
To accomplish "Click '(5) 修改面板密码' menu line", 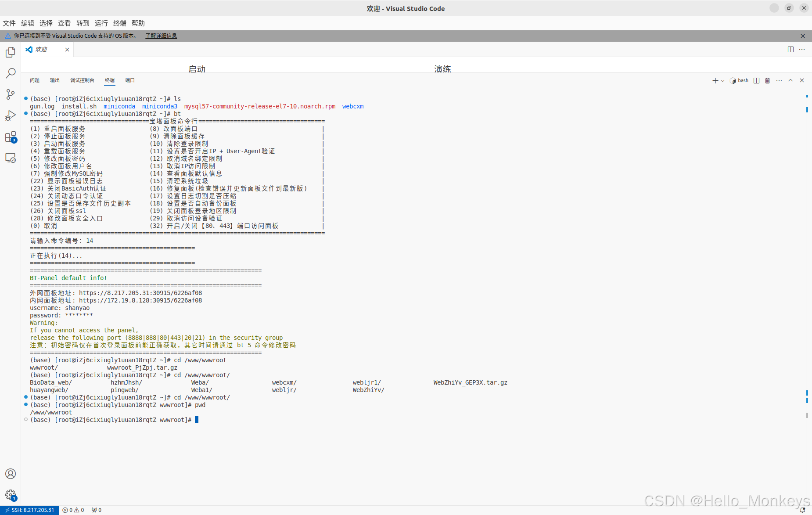I will pyautogui.click(x=58, y=158).
